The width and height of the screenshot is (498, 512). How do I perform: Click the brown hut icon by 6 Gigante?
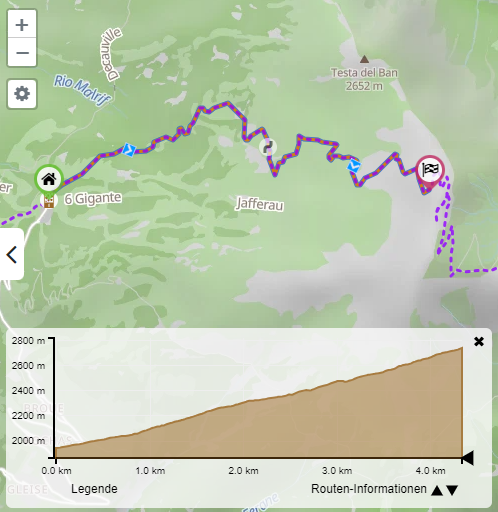click(49, 201)
